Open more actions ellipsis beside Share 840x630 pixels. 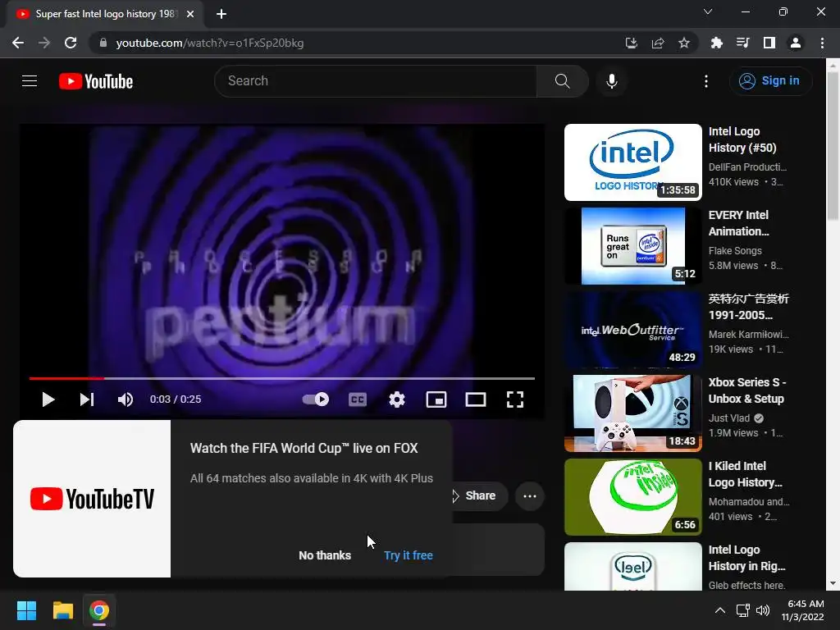tap(530, 496)
